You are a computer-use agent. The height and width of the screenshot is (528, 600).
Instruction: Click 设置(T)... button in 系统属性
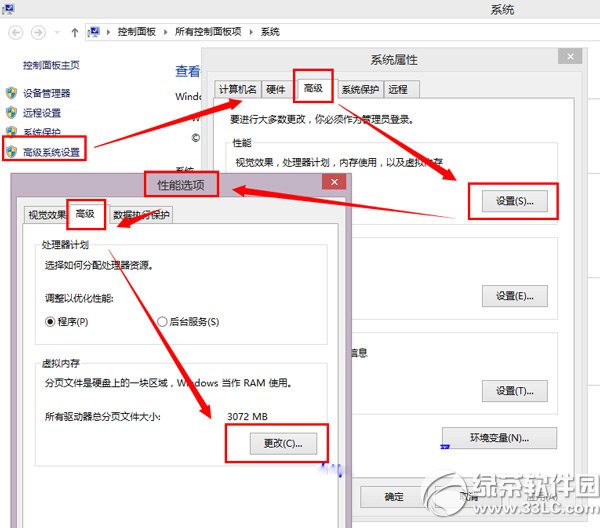point(514,391)
